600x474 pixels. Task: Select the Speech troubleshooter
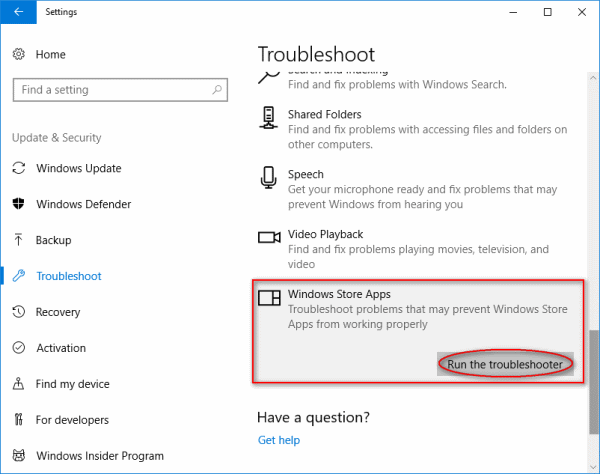tap(306, 174)
